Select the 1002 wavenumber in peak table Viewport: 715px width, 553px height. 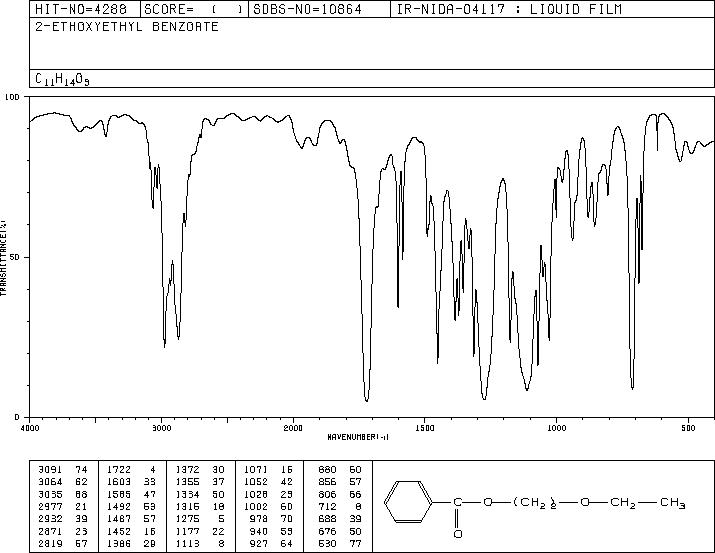256,506
